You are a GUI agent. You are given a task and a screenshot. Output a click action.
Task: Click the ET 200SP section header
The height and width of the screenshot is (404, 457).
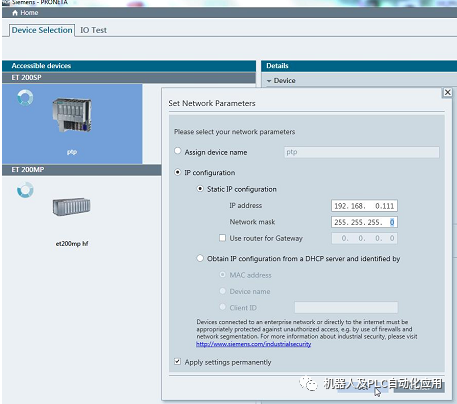pos(129,78)
